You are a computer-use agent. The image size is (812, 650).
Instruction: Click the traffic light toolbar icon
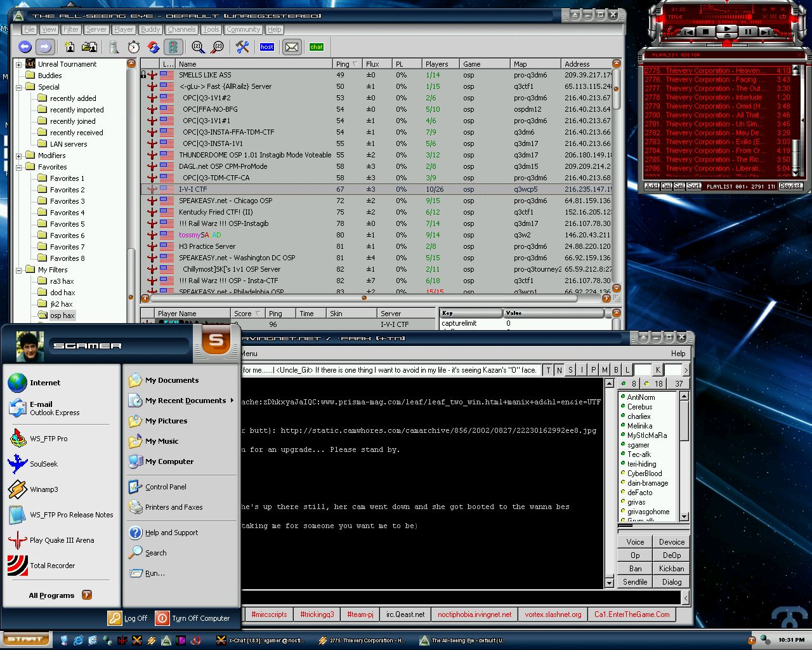(173, 46)
